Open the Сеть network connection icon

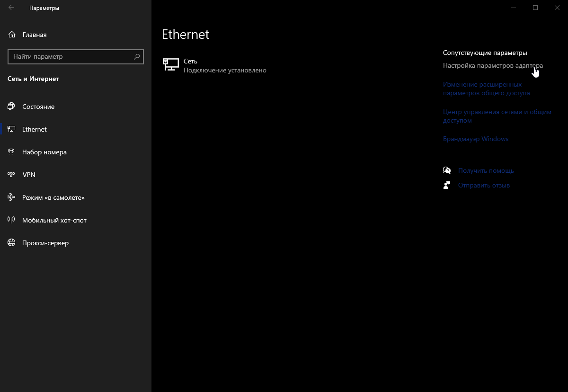point(170,65)
